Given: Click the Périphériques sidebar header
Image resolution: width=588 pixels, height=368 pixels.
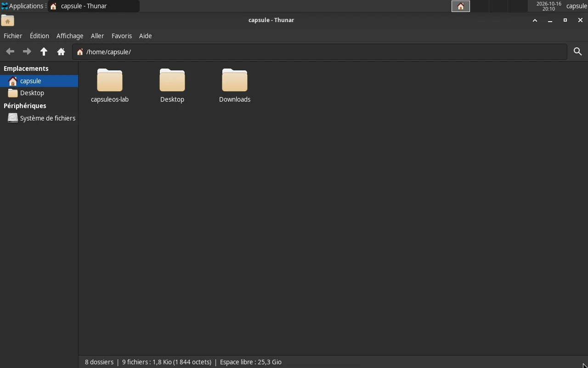Looking at the screenshot, I should 25,106.
